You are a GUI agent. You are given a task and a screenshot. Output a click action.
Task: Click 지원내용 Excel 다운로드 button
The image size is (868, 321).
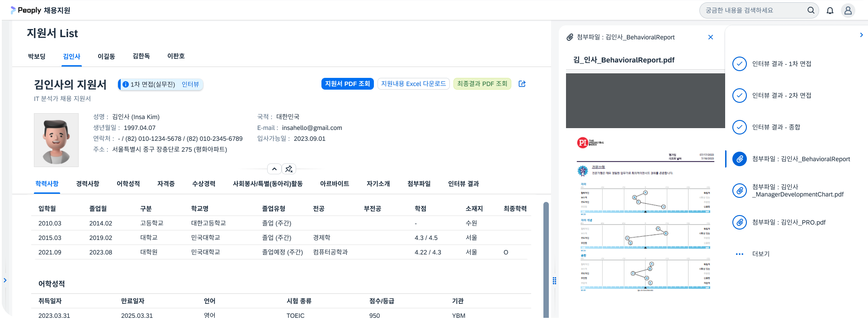(413, 84)
